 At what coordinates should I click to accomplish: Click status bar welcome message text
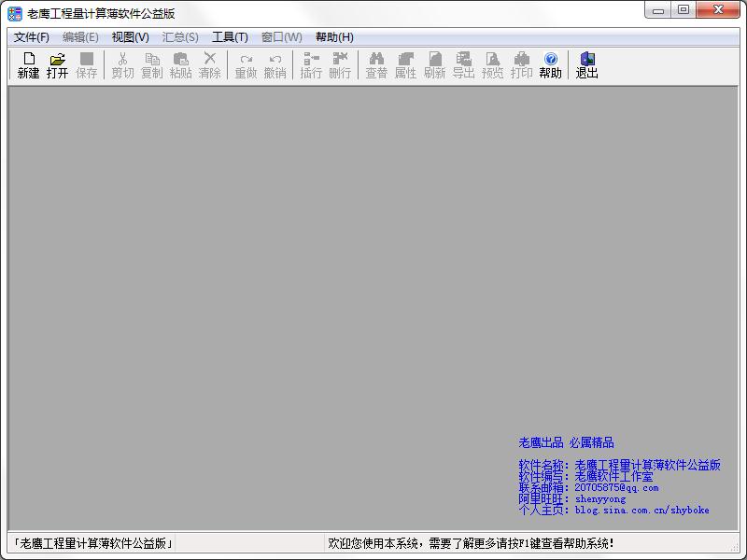tap(471, 543)
